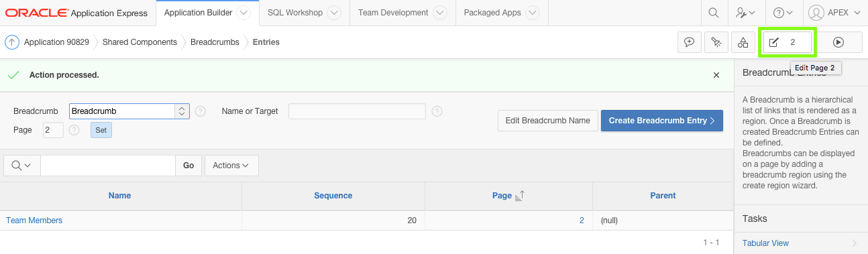Click the Page number input field

point(54,130)
